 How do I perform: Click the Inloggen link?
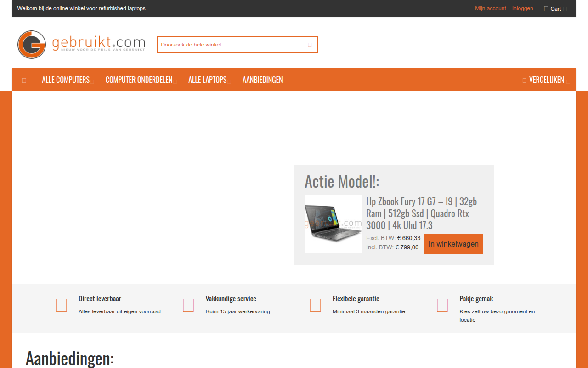coord(523,8)
